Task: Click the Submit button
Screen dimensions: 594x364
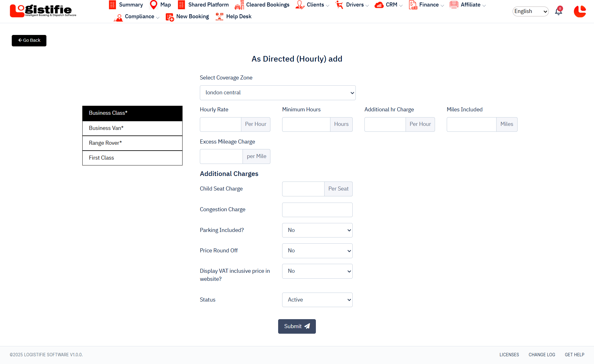Action: click(297, 326)
